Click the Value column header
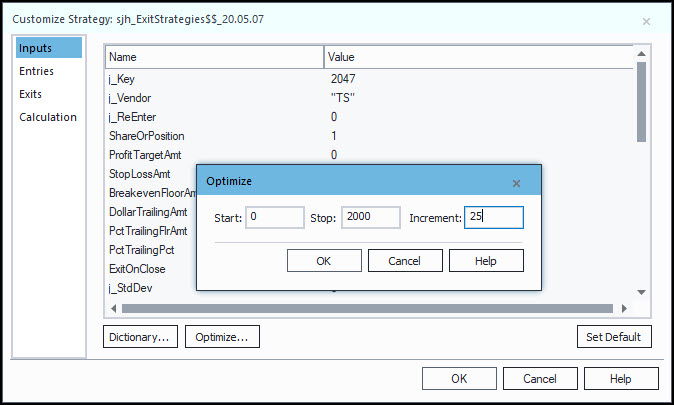The image size is (674, 405). coord(478,57)
